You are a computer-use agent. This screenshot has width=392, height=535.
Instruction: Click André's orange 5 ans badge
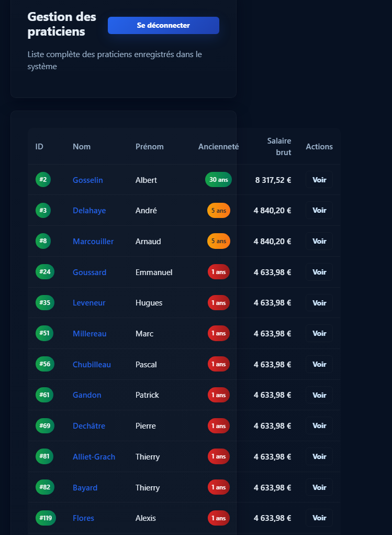coord(218,210)
